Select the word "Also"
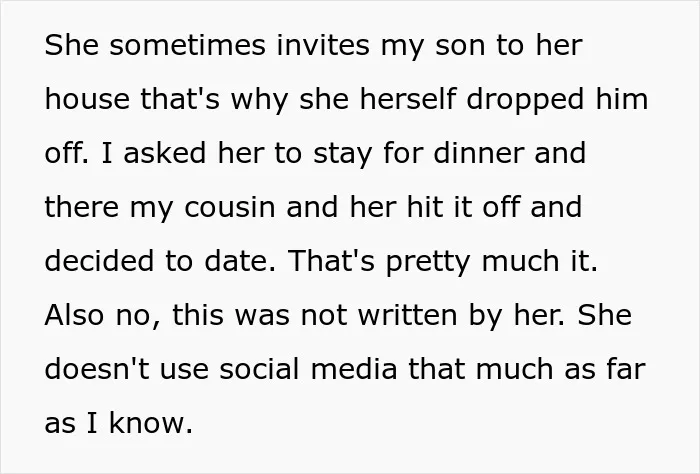This screenshot has height=474, width=700. tap(75, 315)
